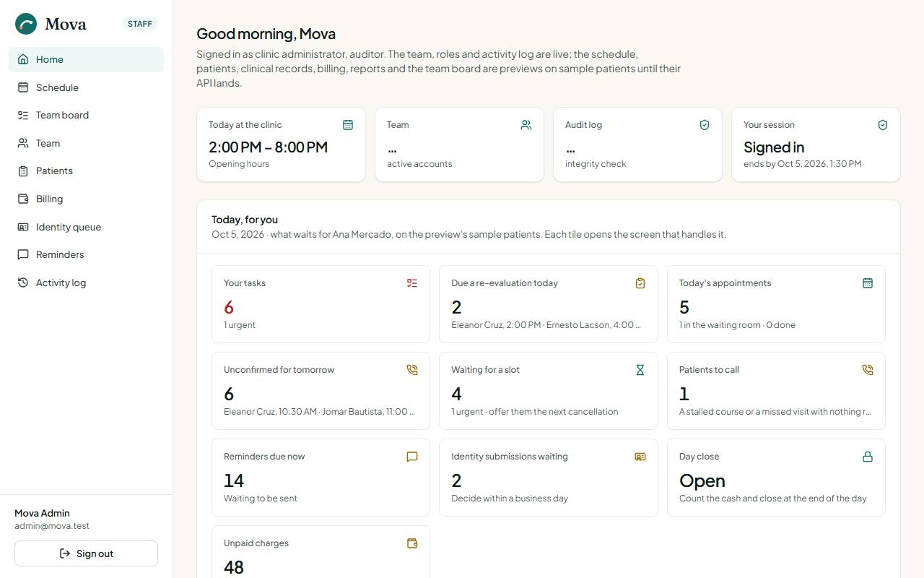The height and width of the screenshot is (578, 924).
Task: Click the shield icon on Your session card
Action: pyautogui.click(x=883, y=125)
